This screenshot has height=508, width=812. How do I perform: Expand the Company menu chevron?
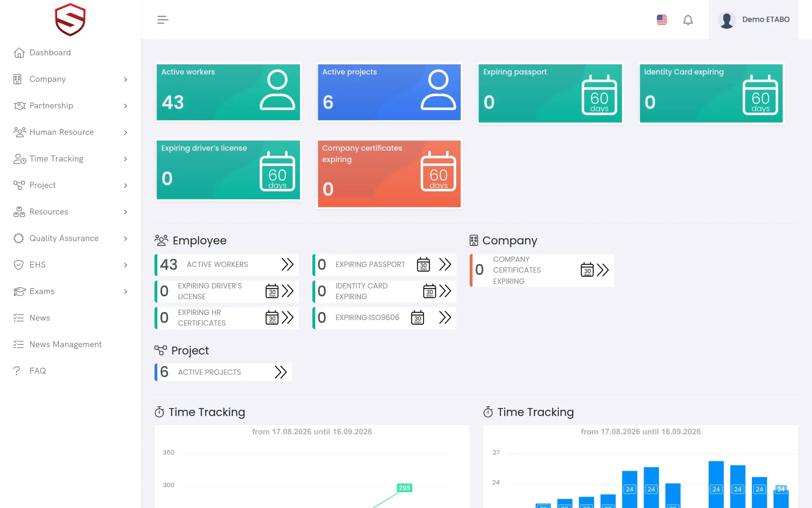(126, 79)
